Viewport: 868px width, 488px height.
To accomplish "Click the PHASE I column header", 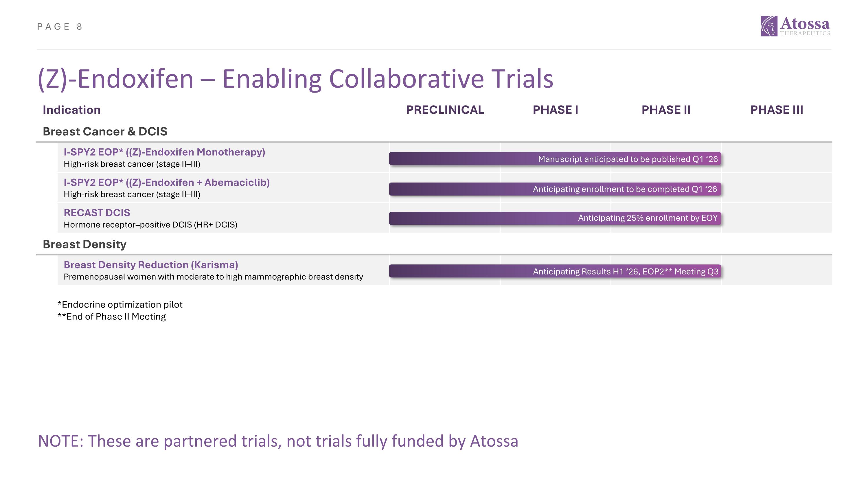I will click(x=555, y=110).
